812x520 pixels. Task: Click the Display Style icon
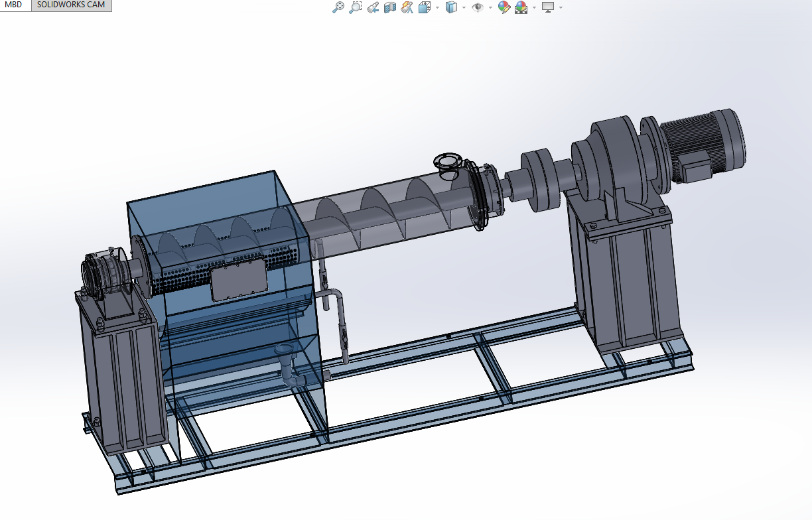(451, 7)
